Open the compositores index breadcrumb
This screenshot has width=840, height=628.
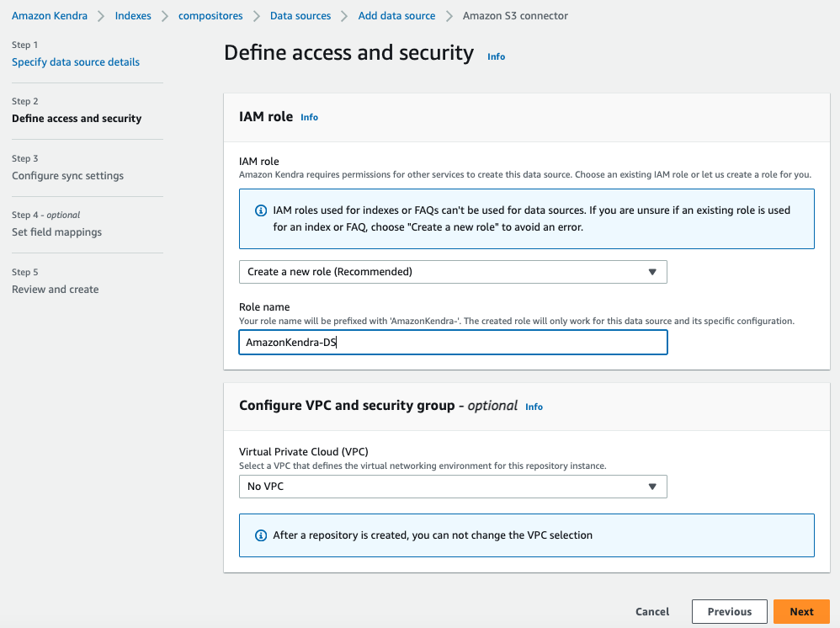coord(210,16)
